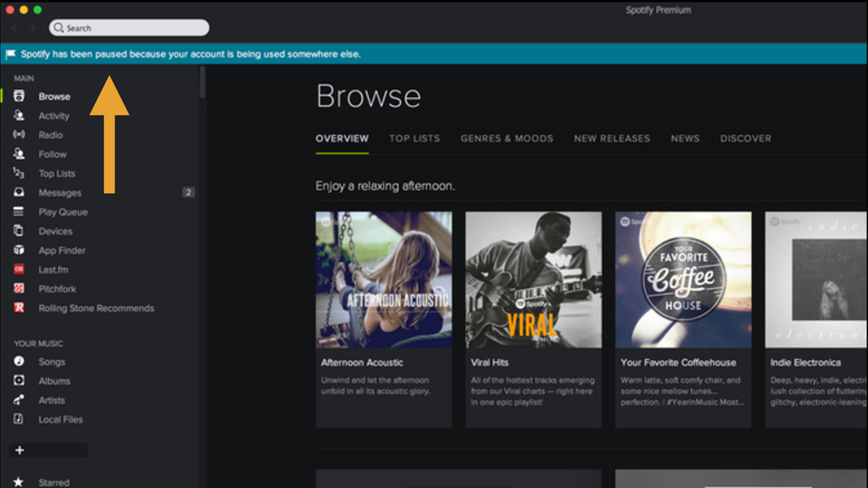Click the Top Lists numbered icon
868x488 pixels.
coord(19,173)
